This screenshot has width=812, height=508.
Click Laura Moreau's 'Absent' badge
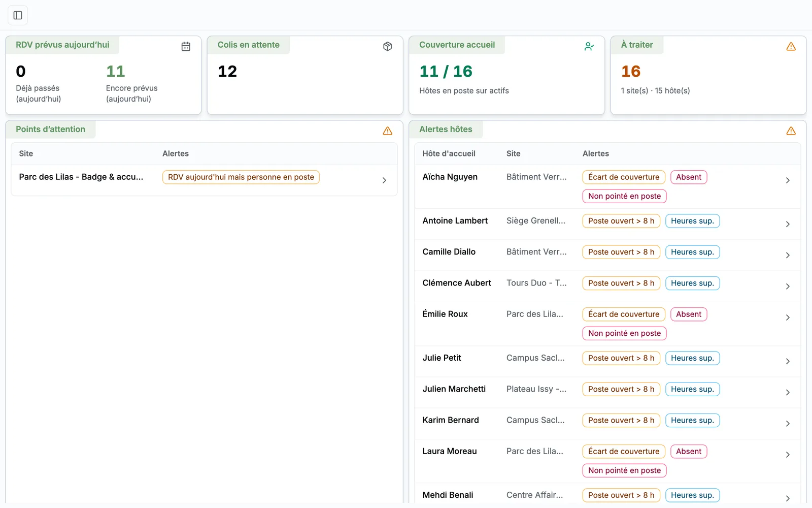tap(689, 452)
